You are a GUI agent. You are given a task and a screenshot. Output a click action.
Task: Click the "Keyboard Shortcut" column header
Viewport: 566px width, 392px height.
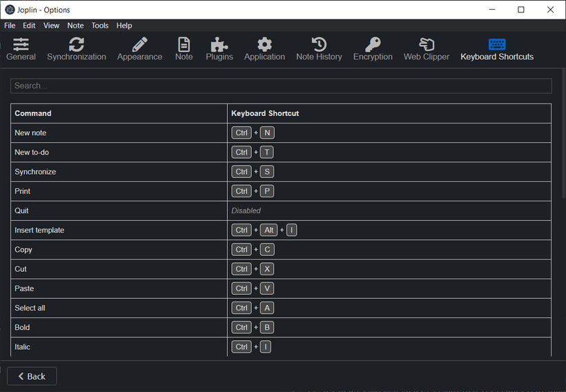click(389, 113)
